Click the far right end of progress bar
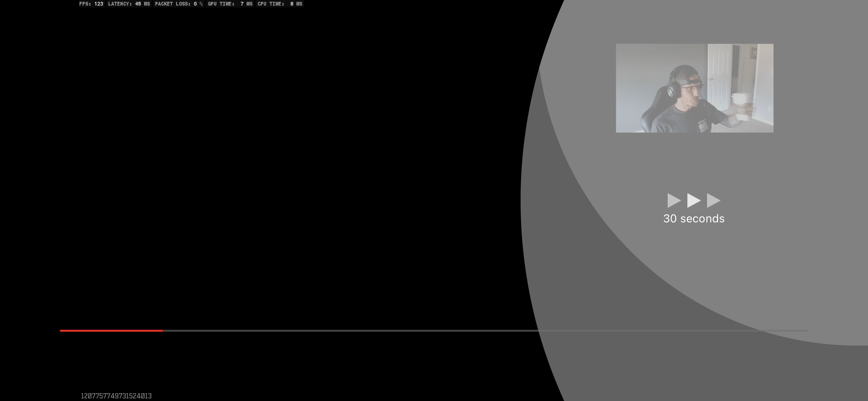 tap(807, 331)
